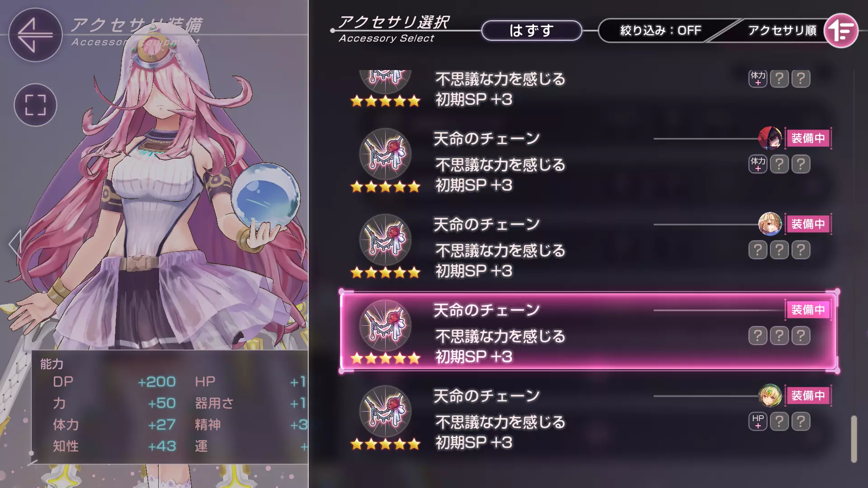Select the blonde character portrait icon
This screenshot has height=488, width=868.
coord(770,224)
